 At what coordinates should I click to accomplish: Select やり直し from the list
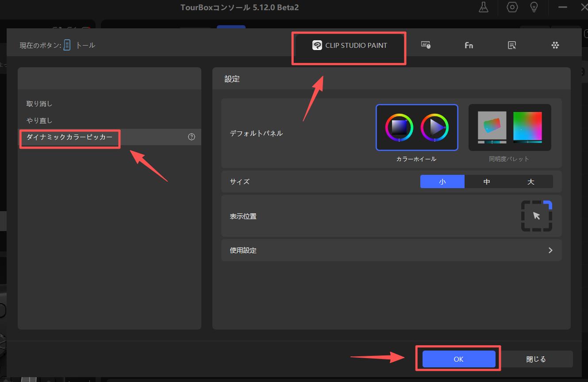tap(39, 120)
